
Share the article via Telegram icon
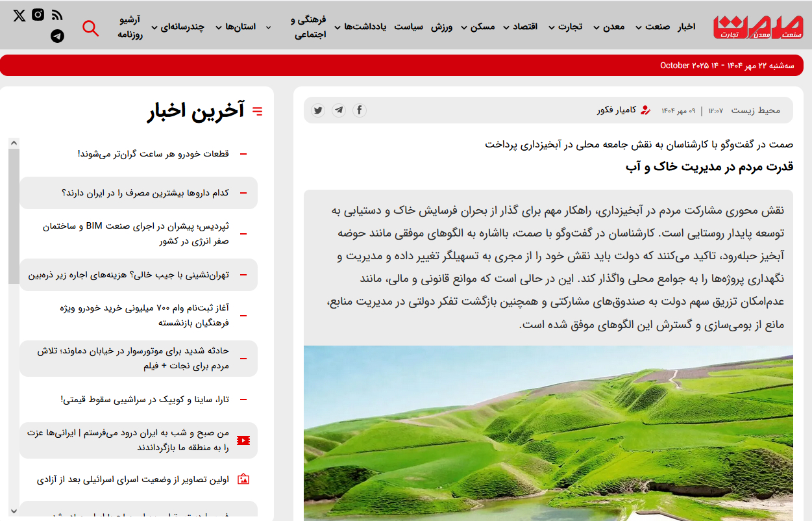tap(339, 110)
